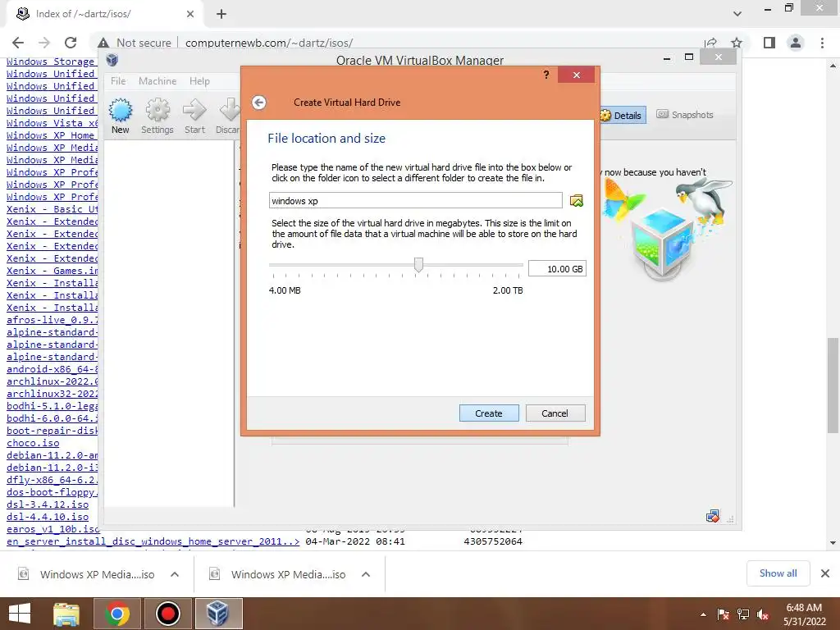The width and height of the screenshot is (840, 630).
Task: Open the Machine menu in VirtualBox
Action: click(157, 81)
